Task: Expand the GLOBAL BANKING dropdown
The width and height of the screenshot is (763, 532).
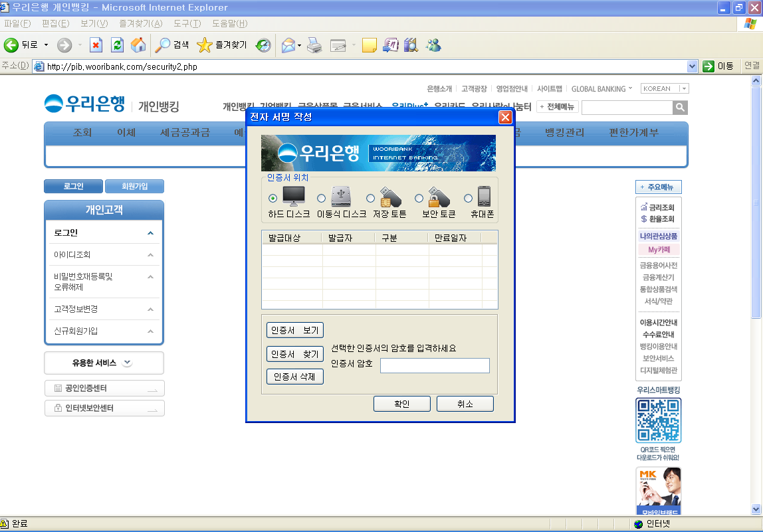Action: click(601, 88)
